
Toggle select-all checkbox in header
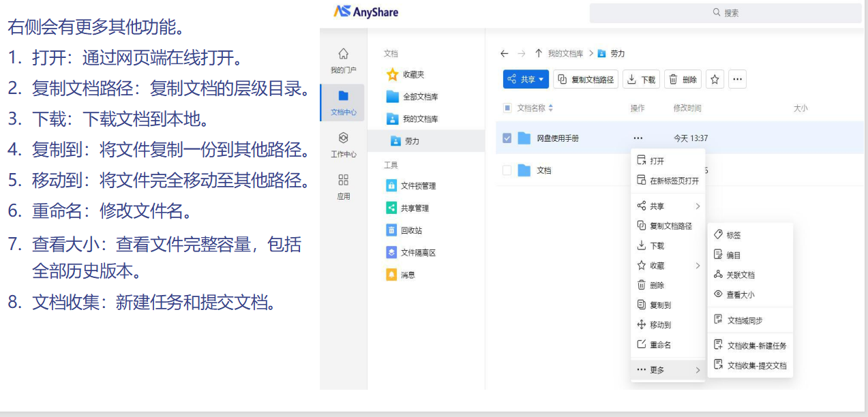click(x=507, y=108)
